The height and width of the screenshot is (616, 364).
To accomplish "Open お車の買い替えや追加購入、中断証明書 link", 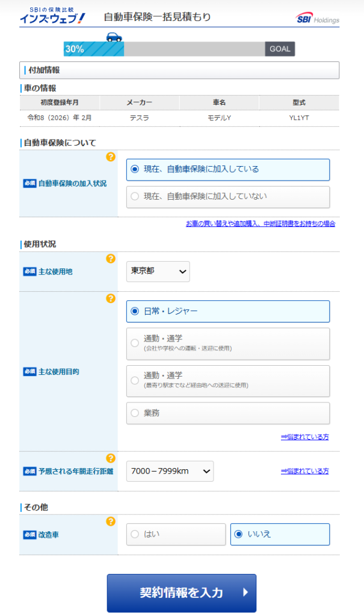I will (261, 224).
